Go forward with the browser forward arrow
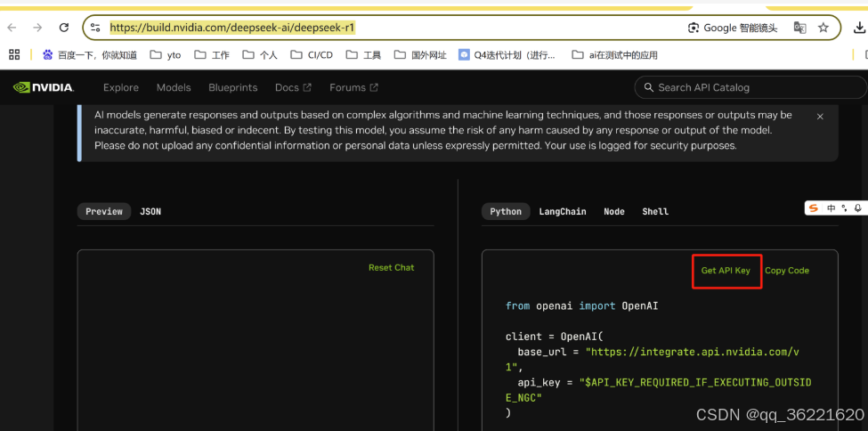The width and height of the screenshot is (868, 431). point(37,28)
